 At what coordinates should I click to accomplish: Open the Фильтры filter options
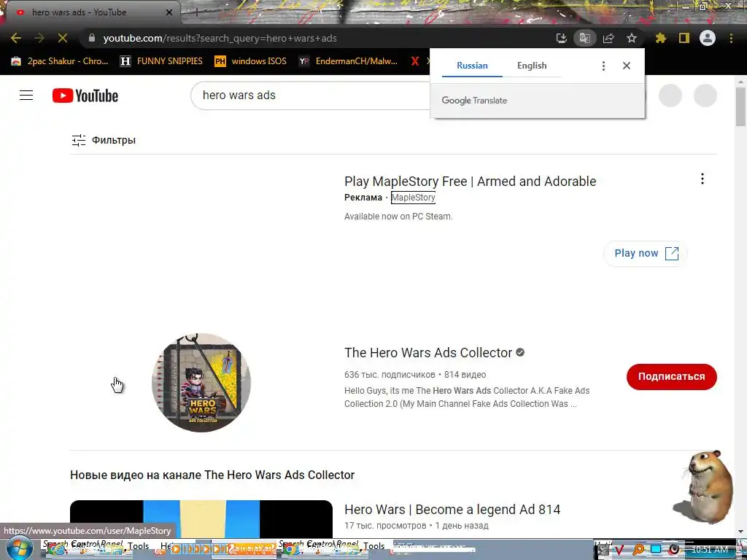[x=104, y=140]
